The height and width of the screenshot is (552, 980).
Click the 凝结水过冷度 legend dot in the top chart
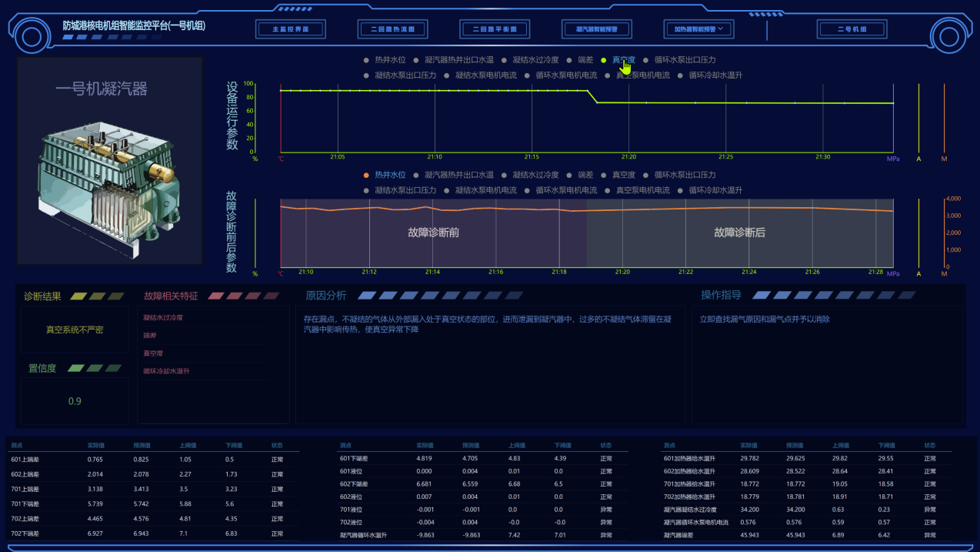[x=505, y=60]
